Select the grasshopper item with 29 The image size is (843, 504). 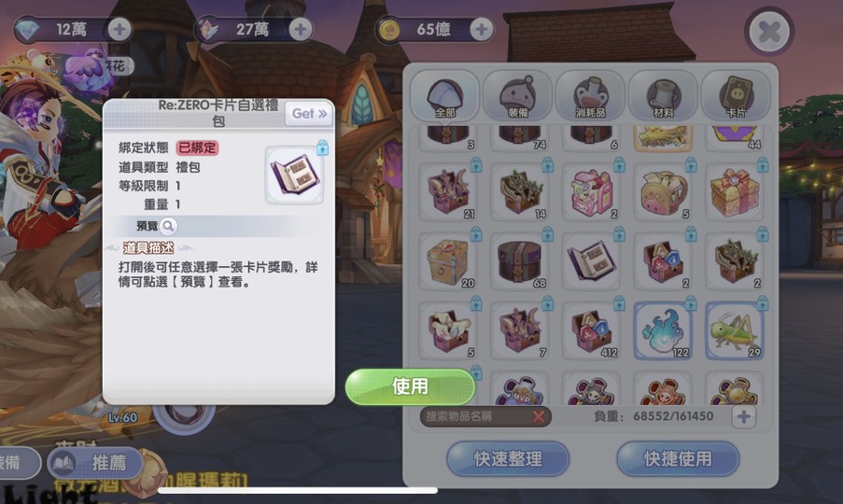click(x=735, y=330)
